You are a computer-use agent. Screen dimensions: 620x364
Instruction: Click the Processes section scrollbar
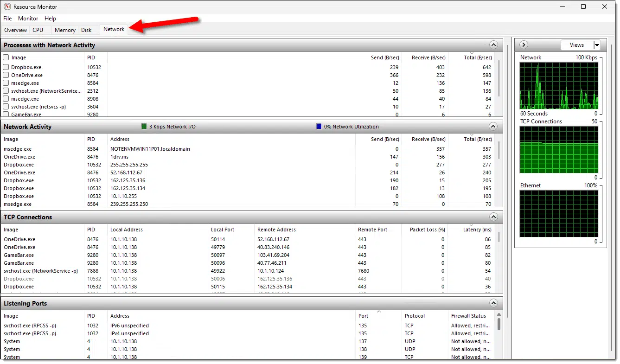tap(499, 78)
